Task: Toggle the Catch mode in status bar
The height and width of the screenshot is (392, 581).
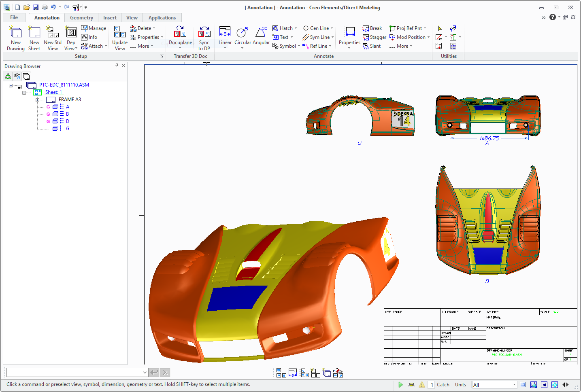Action: [443, 385]
